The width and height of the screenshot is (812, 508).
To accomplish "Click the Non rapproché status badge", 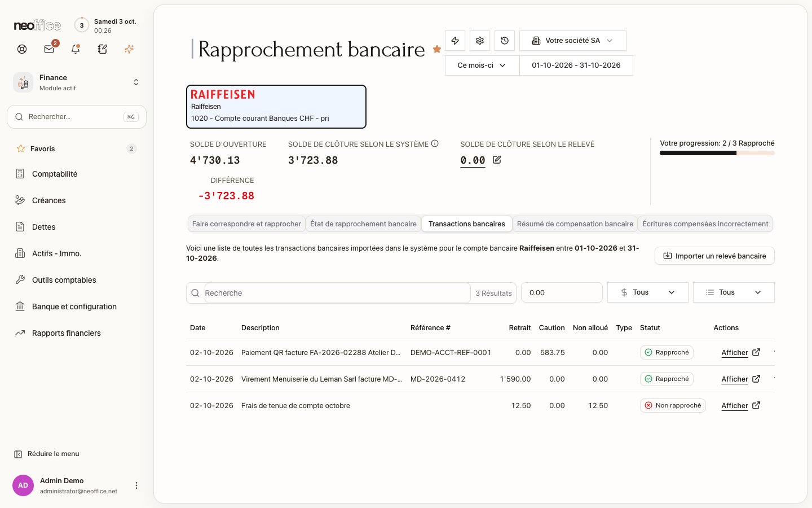I will coord(673,406).
